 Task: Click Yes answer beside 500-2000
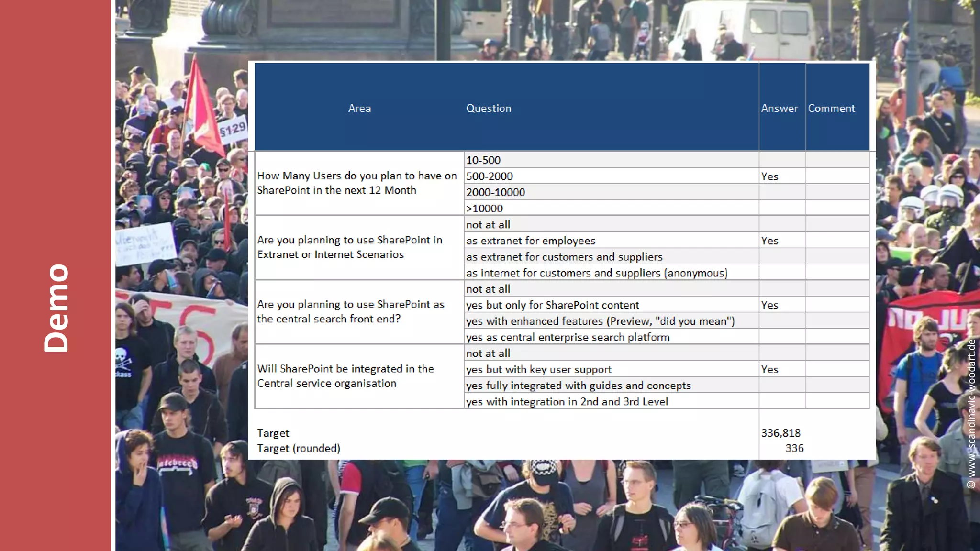click(770, 176)
